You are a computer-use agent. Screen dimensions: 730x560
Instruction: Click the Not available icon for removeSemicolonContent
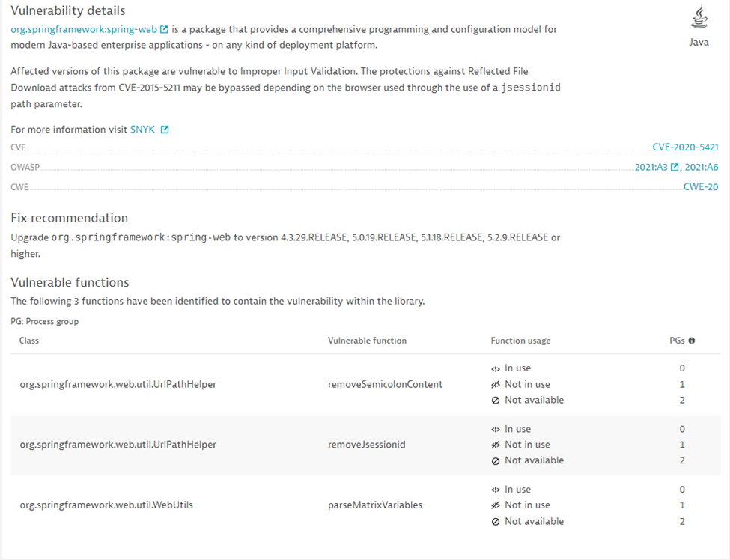(x=494, y=399)
